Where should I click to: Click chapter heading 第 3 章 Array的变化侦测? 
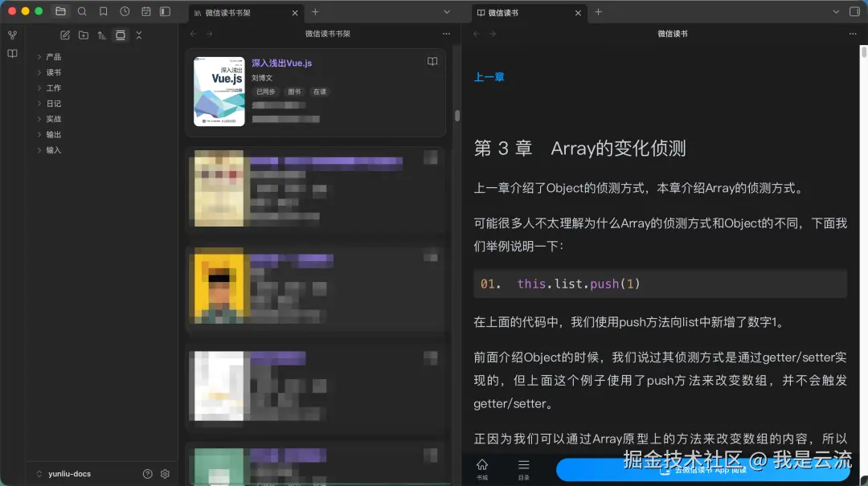[x=579, y=149]
